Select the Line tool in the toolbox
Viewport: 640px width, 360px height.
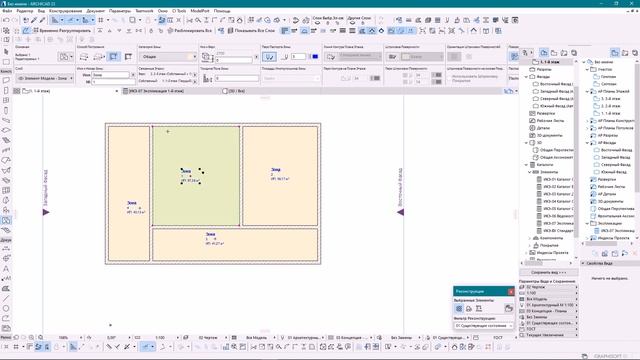(6, 298)
